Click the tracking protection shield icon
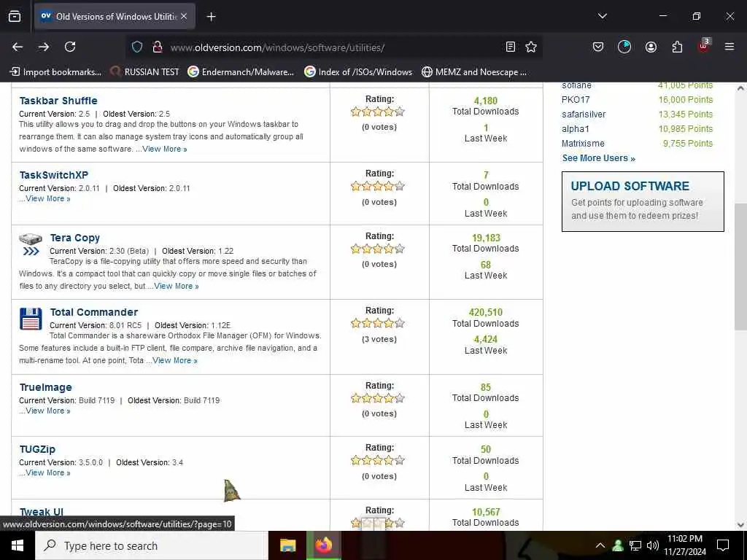747x560 pixels. (137, 47)
